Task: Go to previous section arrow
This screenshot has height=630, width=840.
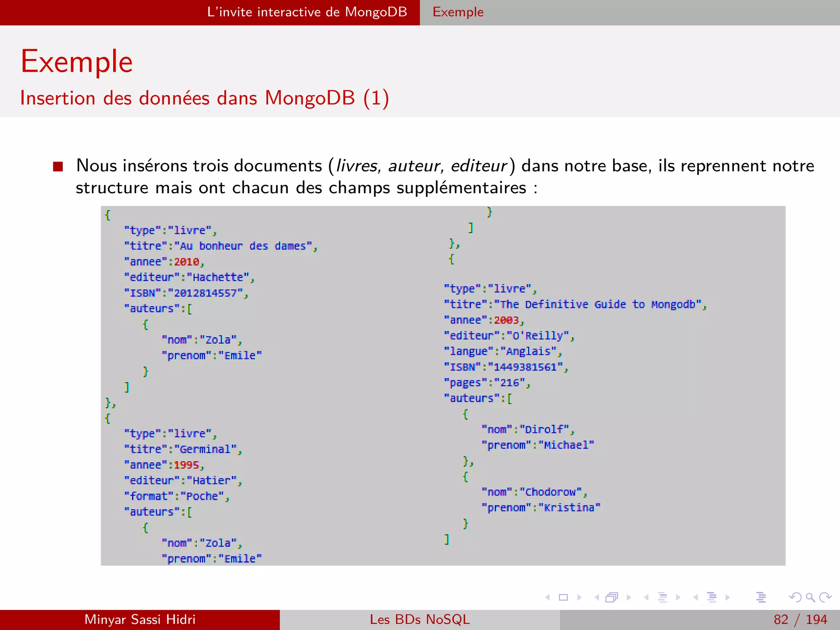Action: tap(696, 597)
